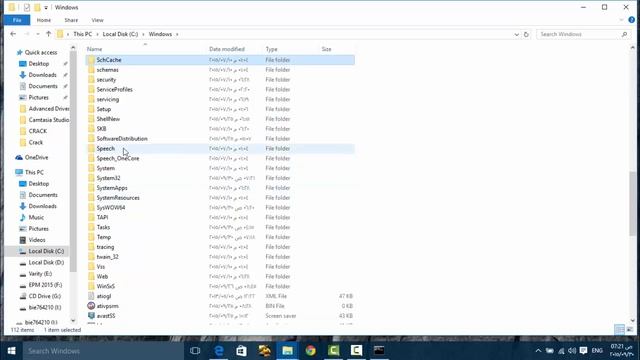
Task: Click This PC in the breadcrumb
Action: pos(82,34)
